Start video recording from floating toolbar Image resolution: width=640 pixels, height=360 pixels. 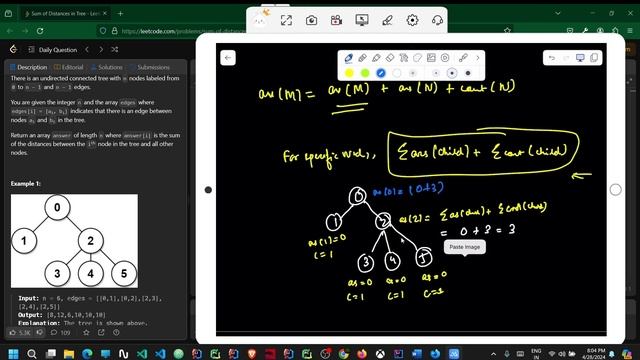point(336,20)
